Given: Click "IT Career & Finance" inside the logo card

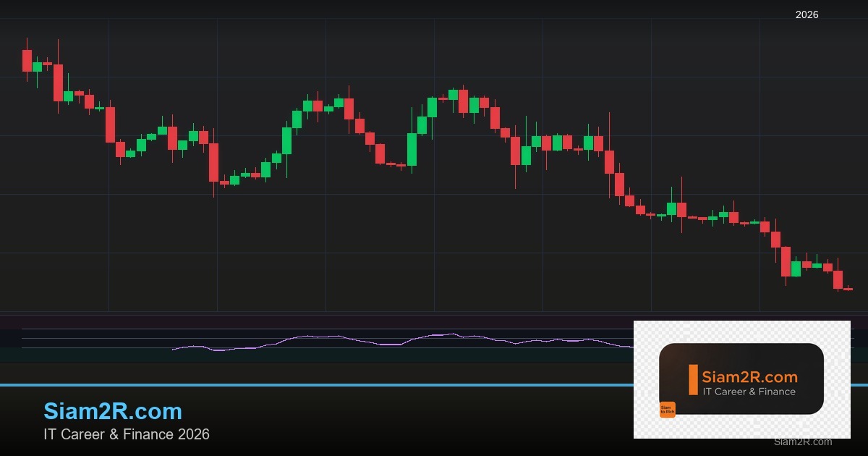Looking at the screenshot, I should click(x=749, y=392).
